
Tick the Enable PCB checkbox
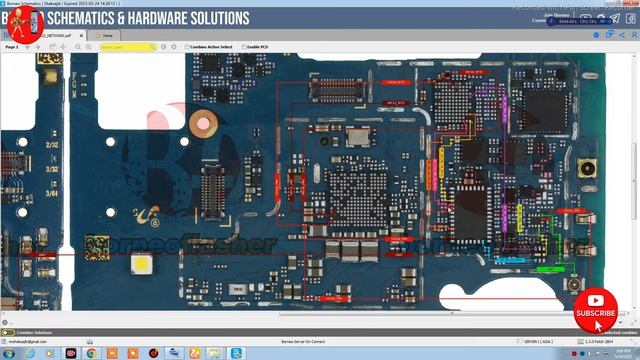244,47
